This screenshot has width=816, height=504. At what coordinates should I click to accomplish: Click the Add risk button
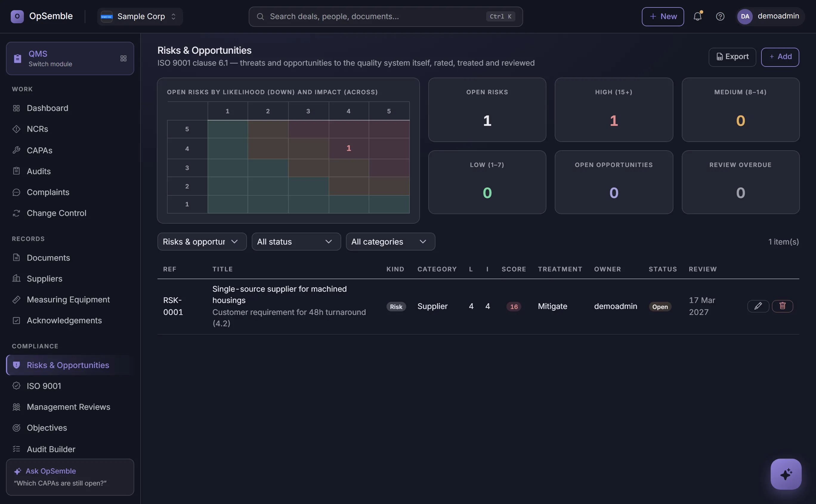tap(780, 57)
